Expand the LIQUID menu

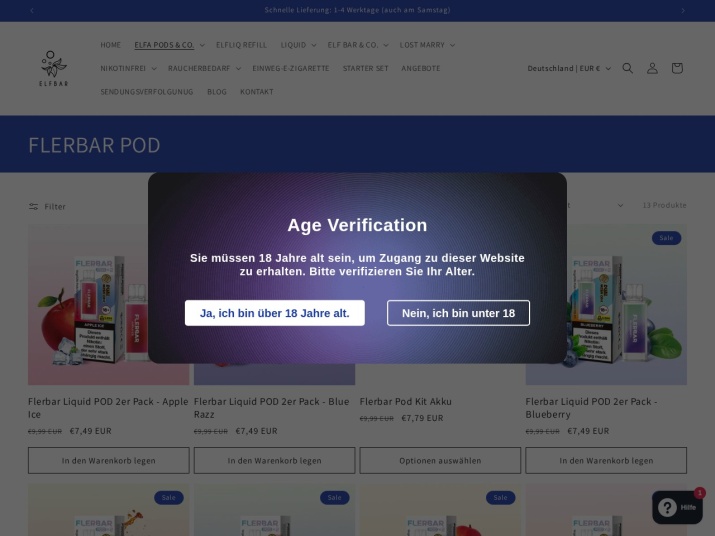coord(298,45)
